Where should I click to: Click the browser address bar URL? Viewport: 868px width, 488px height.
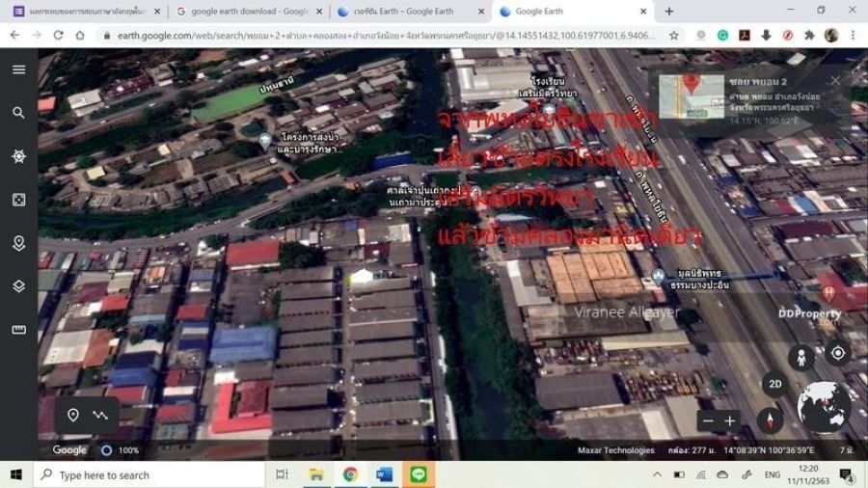point(386,35)
